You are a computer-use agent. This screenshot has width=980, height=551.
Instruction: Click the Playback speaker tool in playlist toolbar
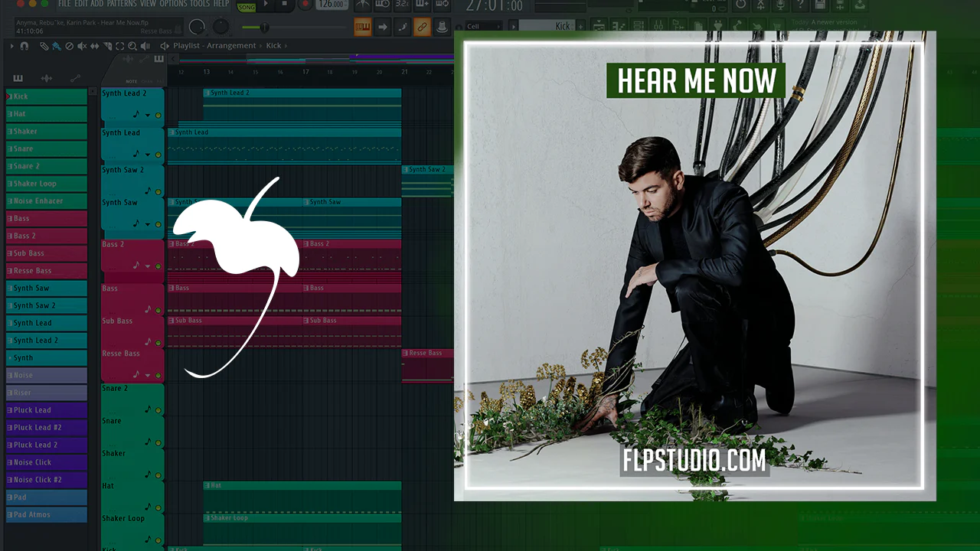(x=145, y=46)
